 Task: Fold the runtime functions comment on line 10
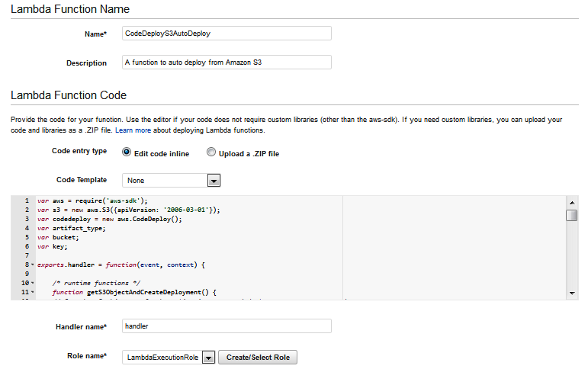[32, 283]
